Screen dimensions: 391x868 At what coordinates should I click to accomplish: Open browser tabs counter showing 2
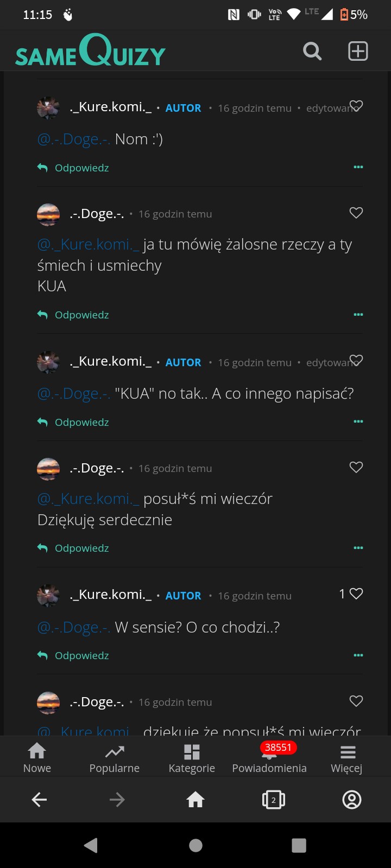coord(274,800)
